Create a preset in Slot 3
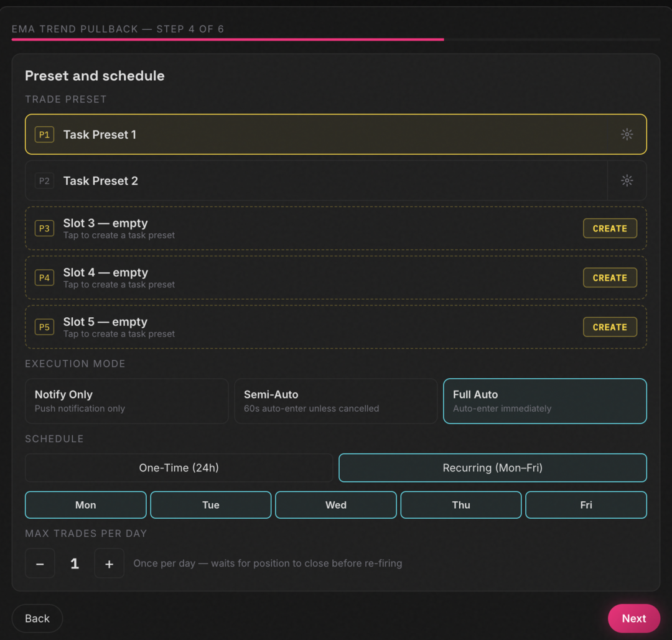The image size is (672, 640). 609,228
